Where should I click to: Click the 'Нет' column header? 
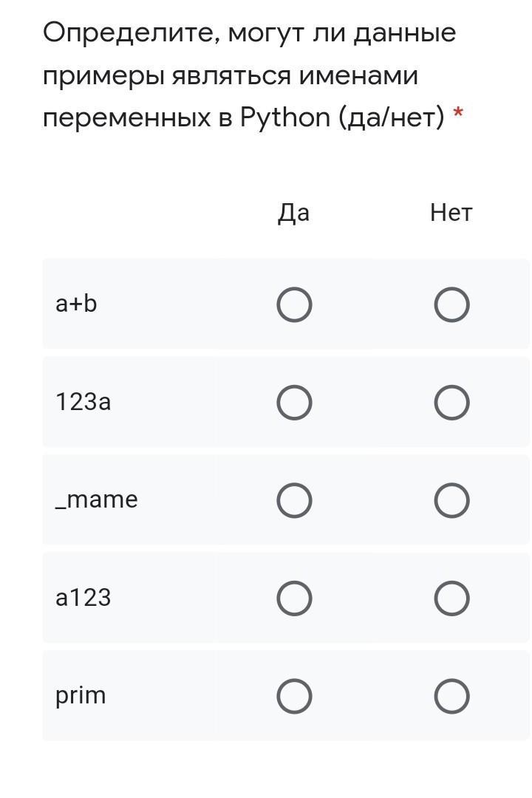coord(451,213)
